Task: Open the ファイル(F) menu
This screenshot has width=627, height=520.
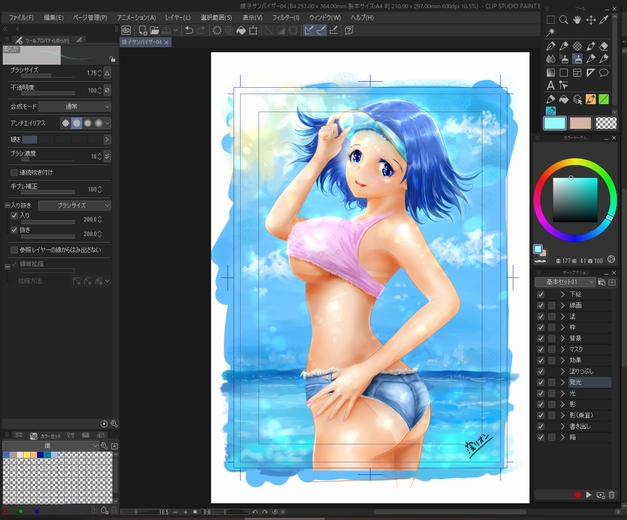Action: [21, 18]
